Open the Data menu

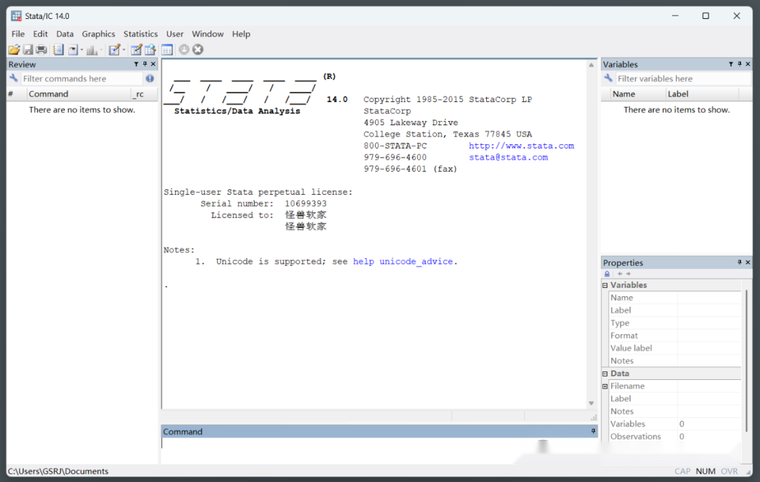click(x=65, y=34)
